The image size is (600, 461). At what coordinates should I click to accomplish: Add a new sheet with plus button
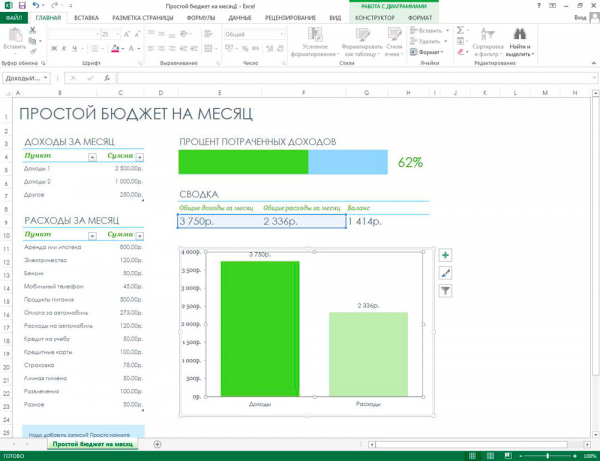[157, 444]
